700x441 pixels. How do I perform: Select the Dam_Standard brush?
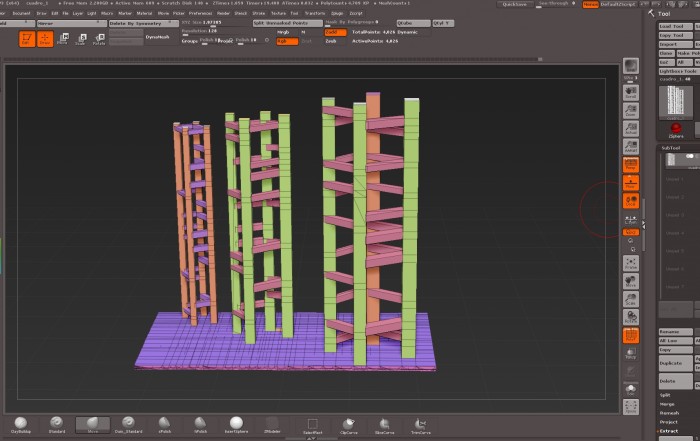(x=127, y=424)
